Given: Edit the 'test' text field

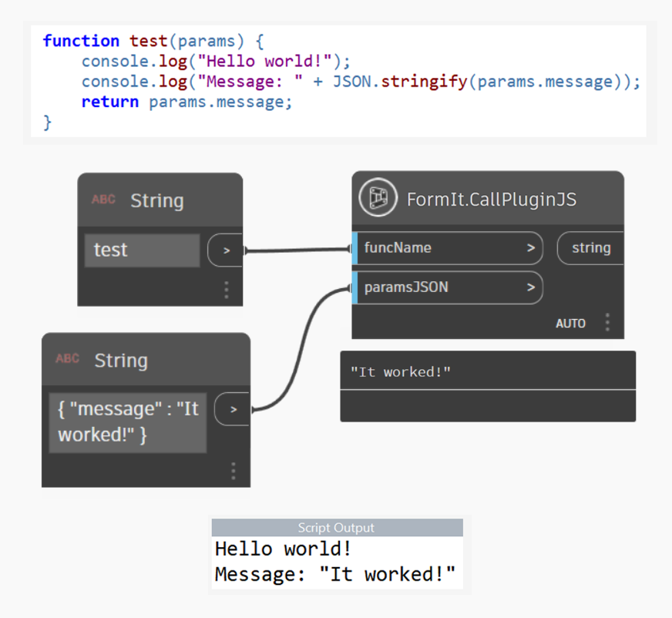Looking at the screenshot, I should coord(143,250).
